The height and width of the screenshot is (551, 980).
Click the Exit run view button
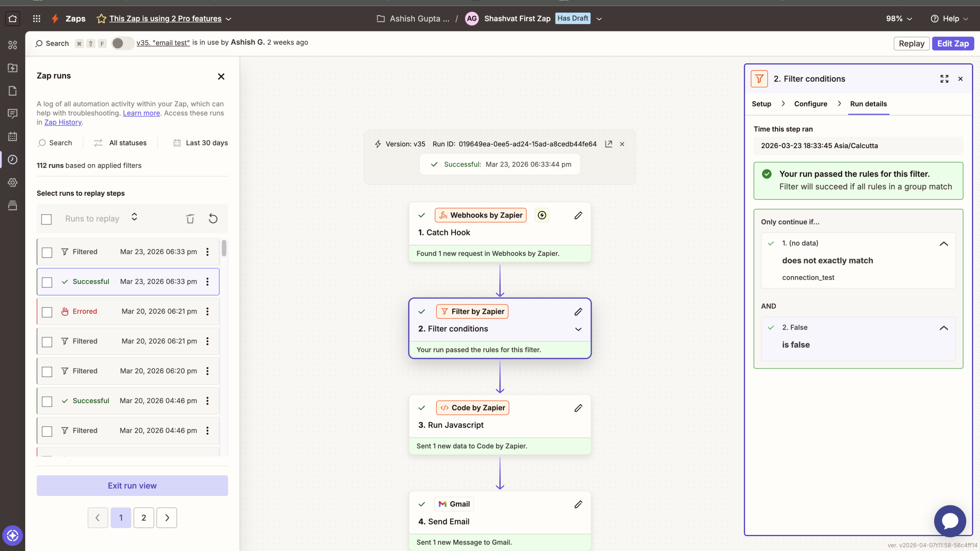pos(132,486)
